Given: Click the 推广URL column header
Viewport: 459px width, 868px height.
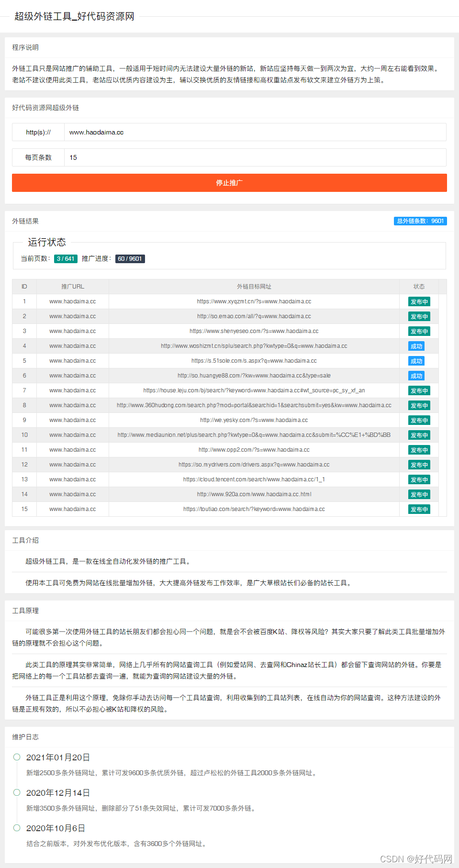Looking at the screenshot, I should (72, 287).
